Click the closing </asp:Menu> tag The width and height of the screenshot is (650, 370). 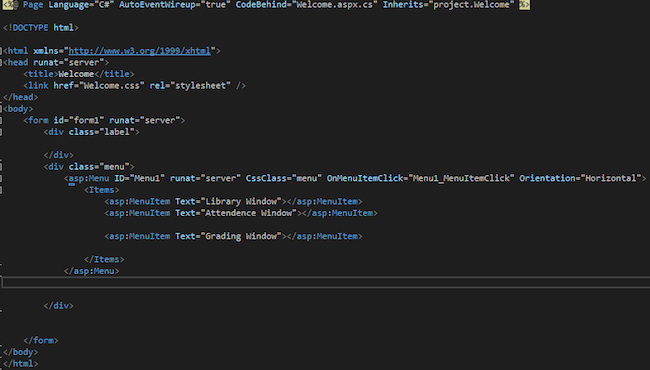point(92,271)
